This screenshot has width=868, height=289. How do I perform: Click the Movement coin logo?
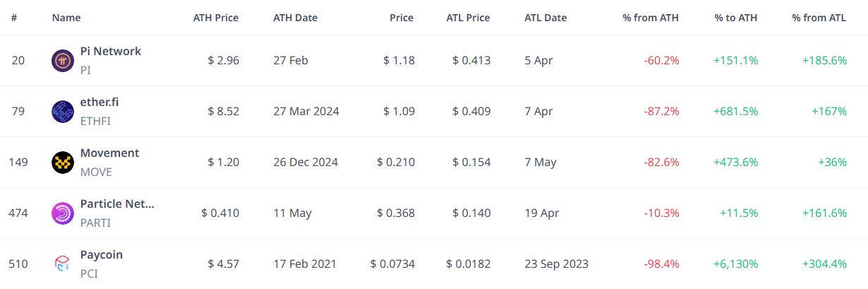click(x=63, y=163)
